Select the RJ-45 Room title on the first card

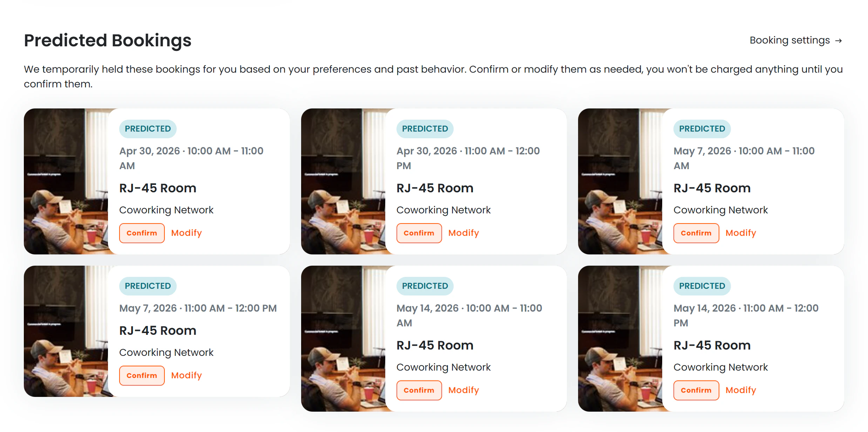tap(157, 188)
